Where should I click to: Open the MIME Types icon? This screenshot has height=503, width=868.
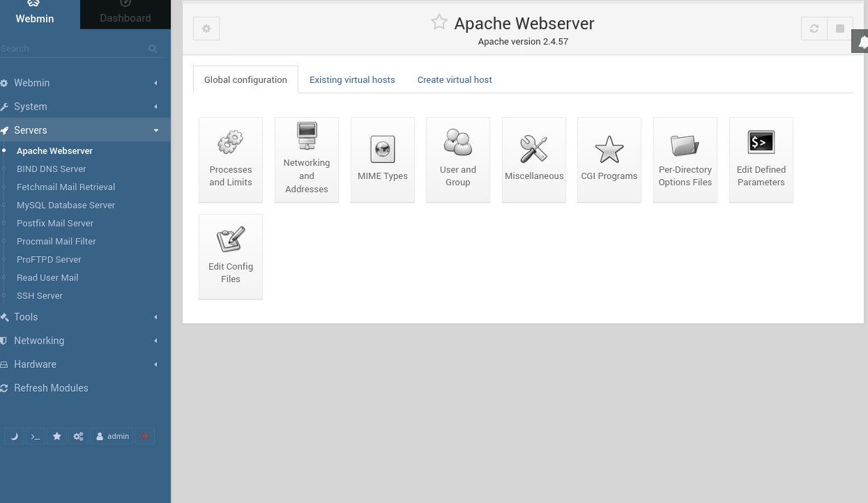(383, 160)
